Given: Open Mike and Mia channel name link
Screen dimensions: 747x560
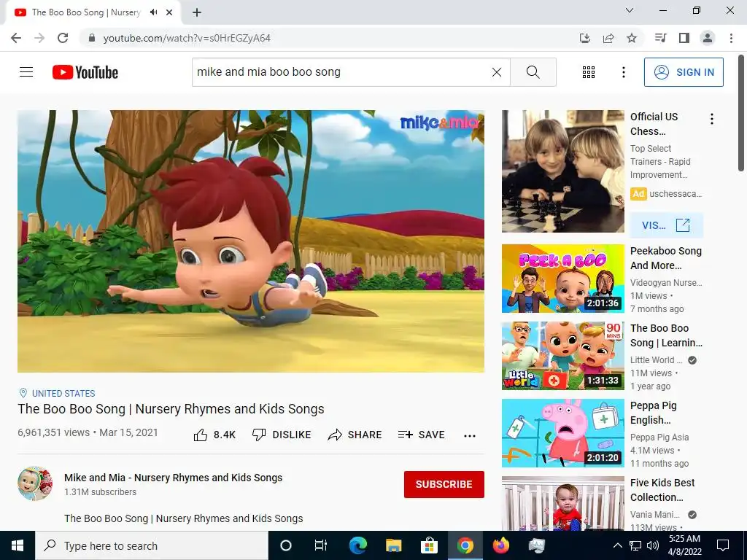Looking at the screenshot, I should 174,478.
